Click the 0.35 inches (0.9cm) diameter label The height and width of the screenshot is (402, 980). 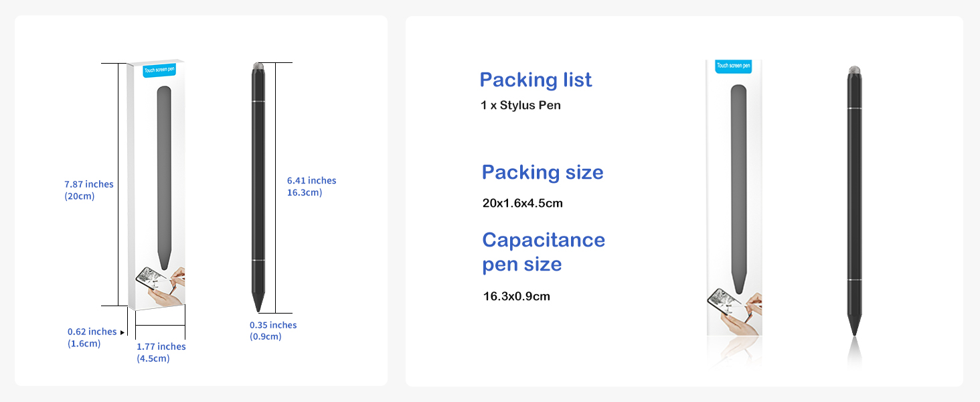click(x=273, y=331)
